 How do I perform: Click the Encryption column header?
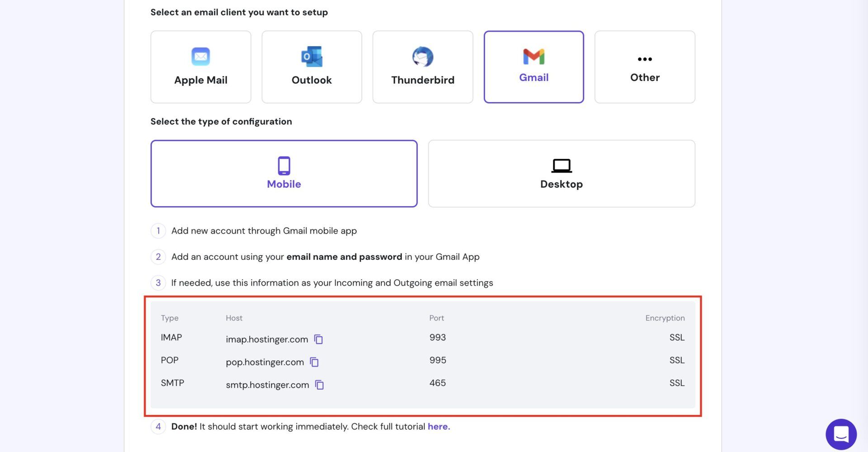tap(665, 318)
